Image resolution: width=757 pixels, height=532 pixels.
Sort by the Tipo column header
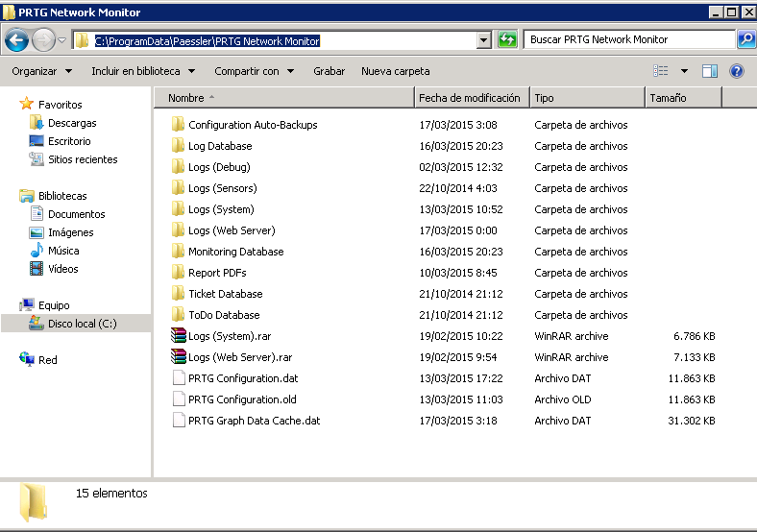pyautogui.click(x=588, y=98)
